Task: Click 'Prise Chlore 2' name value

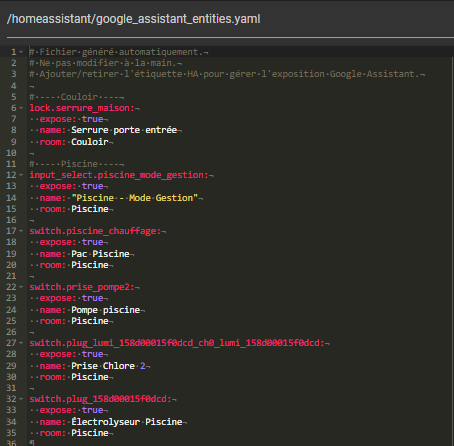Action: 108,366
